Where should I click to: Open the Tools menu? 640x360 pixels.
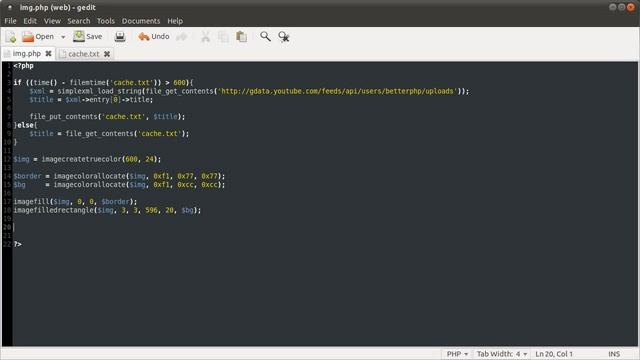(106, 21)
